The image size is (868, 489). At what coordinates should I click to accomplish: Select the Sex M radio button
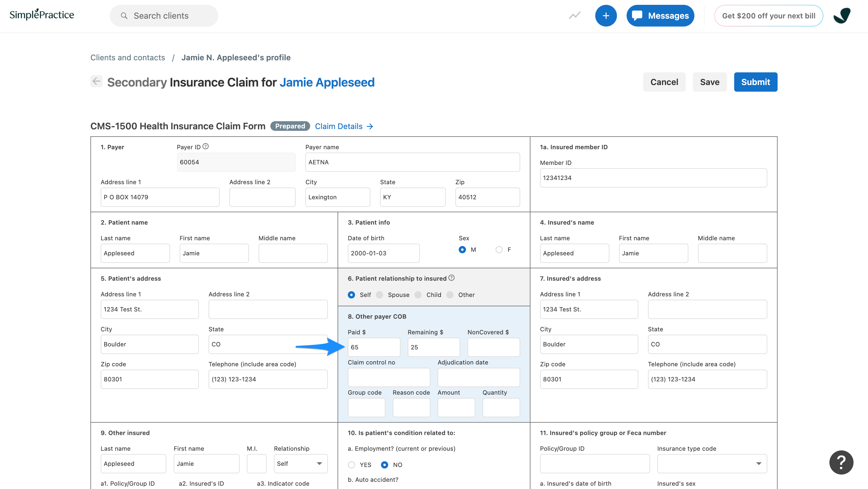[462, 249]
